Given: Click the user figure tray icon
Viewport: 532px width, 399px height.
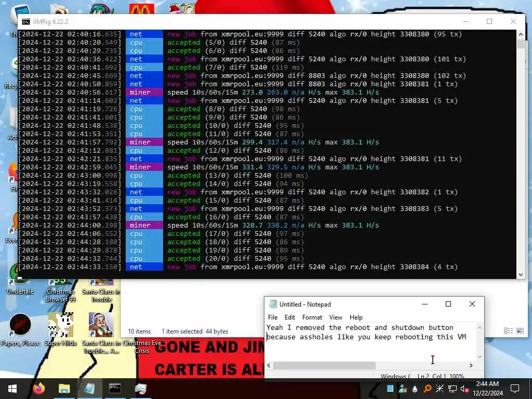Looking at the screenshot, I should [x=403, y=389].
